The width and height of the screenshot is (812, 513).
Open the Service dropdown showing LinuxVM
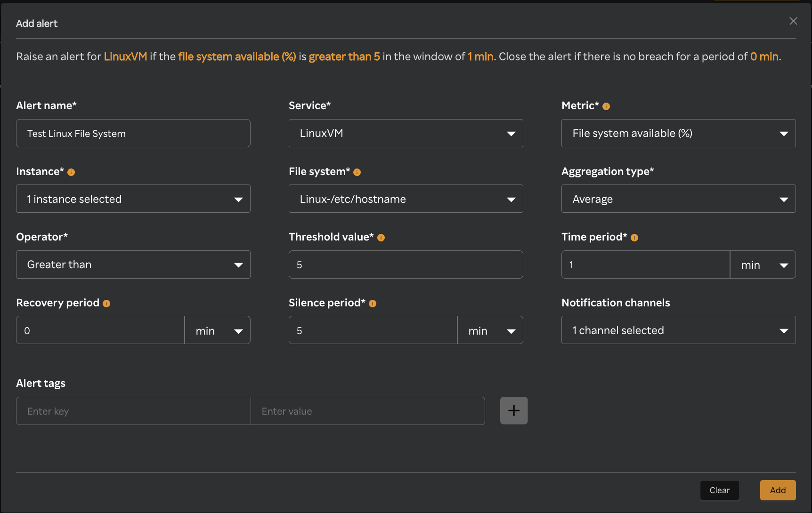click(x=406, y=133)
